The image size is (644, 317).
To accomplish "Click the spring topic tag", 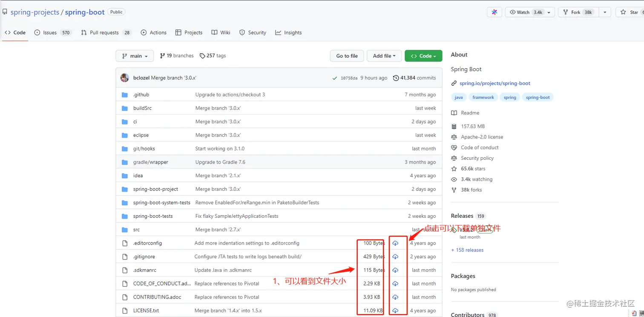I will [x=510, y=98].
